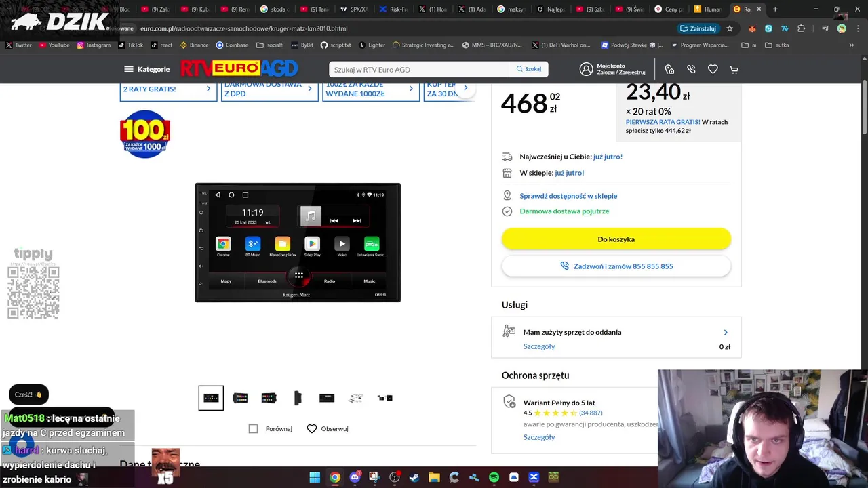Screen dimensions: 868x488
Task: Click the Zainstaluj install app button
Action: pos(698,28)
